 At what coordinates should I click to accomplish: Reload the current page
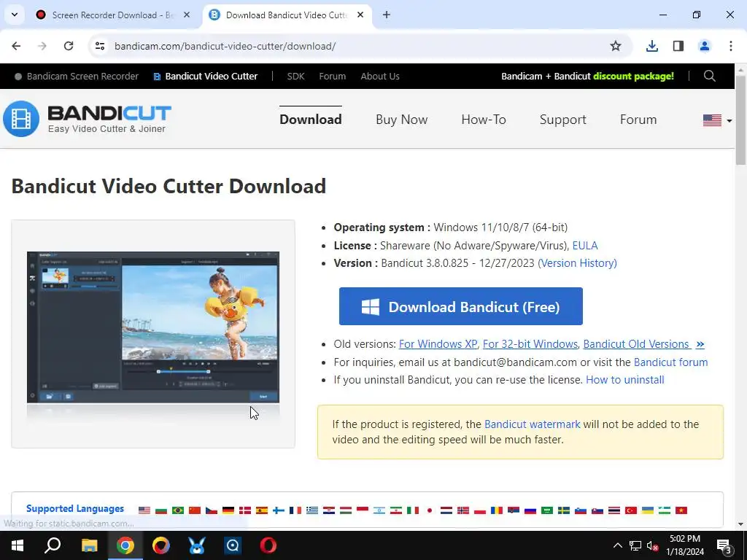tap(69, 46)
